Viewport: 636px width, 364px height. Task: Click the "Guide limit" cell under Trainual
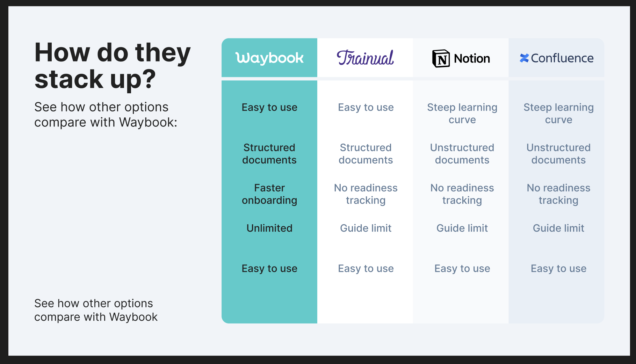(366, 228)
